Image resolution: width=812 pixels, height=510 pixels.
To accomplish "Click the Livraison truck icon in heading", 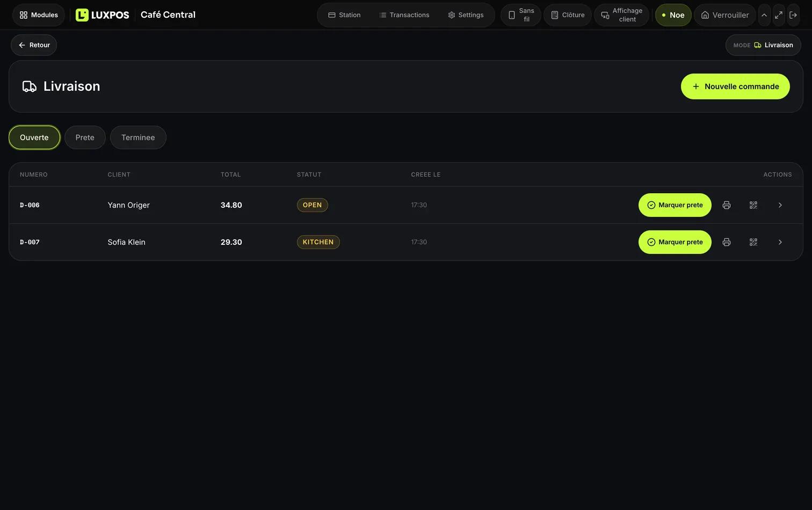I will 30,86.
